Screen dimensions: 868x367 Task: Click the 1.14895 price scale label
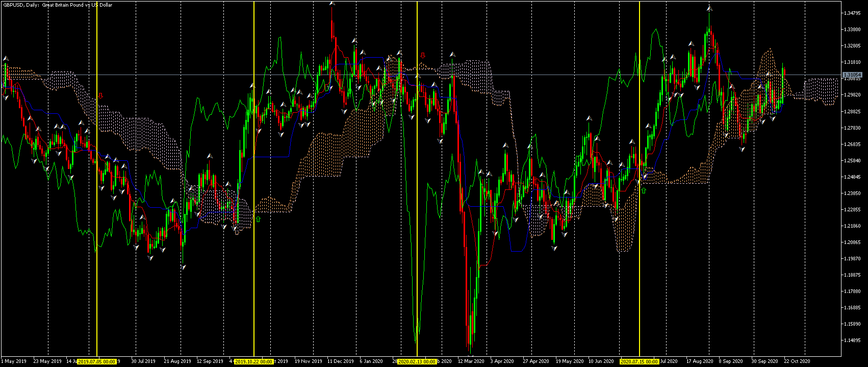[852, 340]
